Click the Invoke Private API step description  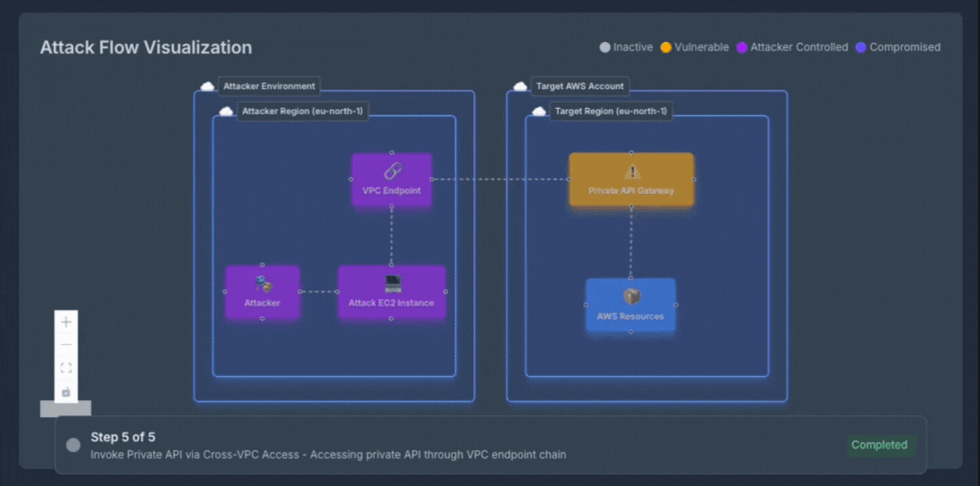(328, 455)
